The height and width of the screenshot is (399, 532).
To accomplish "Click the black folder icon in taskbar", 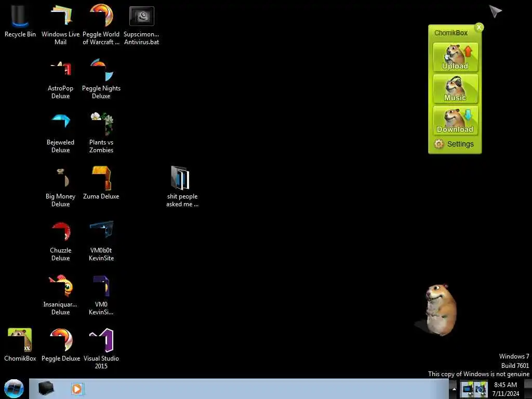I will 46,389.
